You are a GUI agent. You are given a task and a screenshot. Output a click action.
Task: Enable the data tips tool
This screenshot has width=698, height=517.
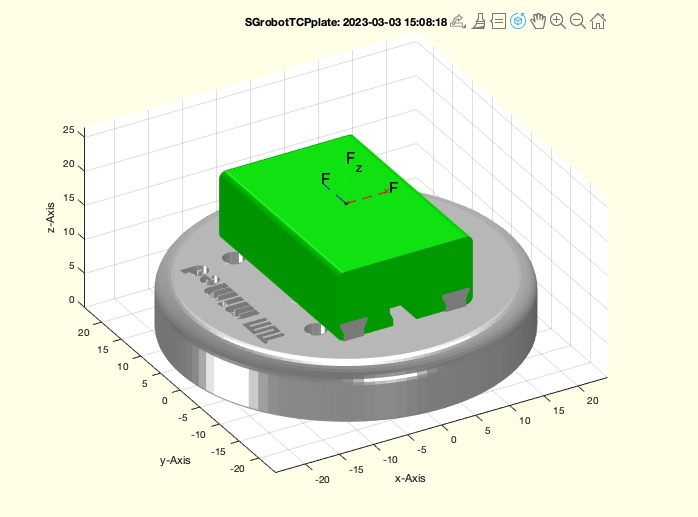[x=498, y=20]
